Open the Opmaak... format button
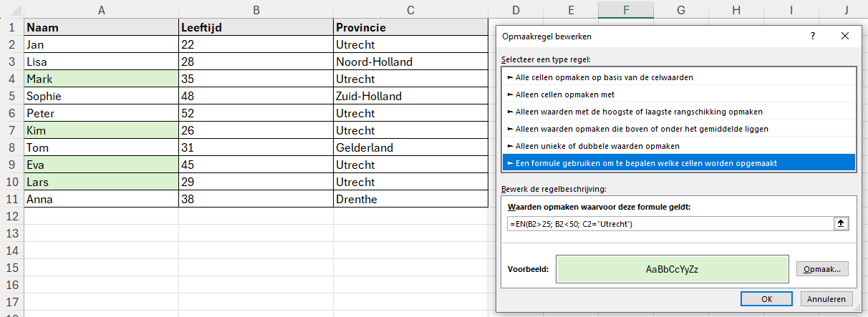This screenshot has height=317, width=868. (x=822, y=269)
